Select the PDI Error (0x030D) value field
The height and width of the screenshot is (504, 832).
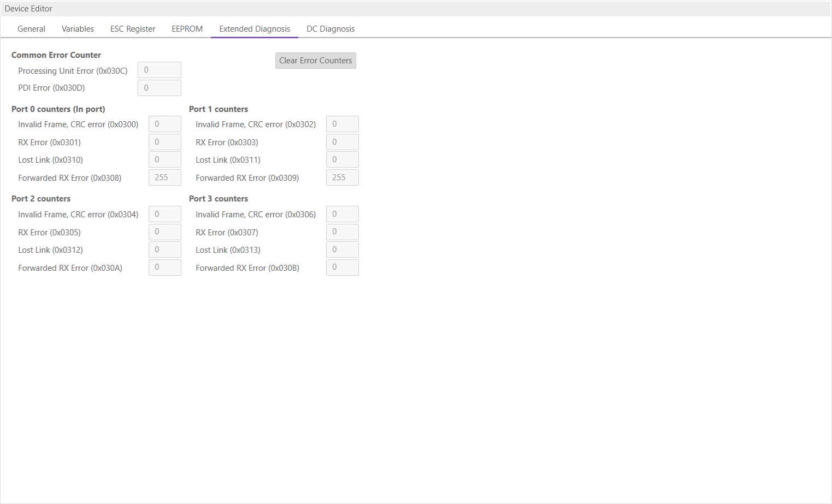point(159,88)
